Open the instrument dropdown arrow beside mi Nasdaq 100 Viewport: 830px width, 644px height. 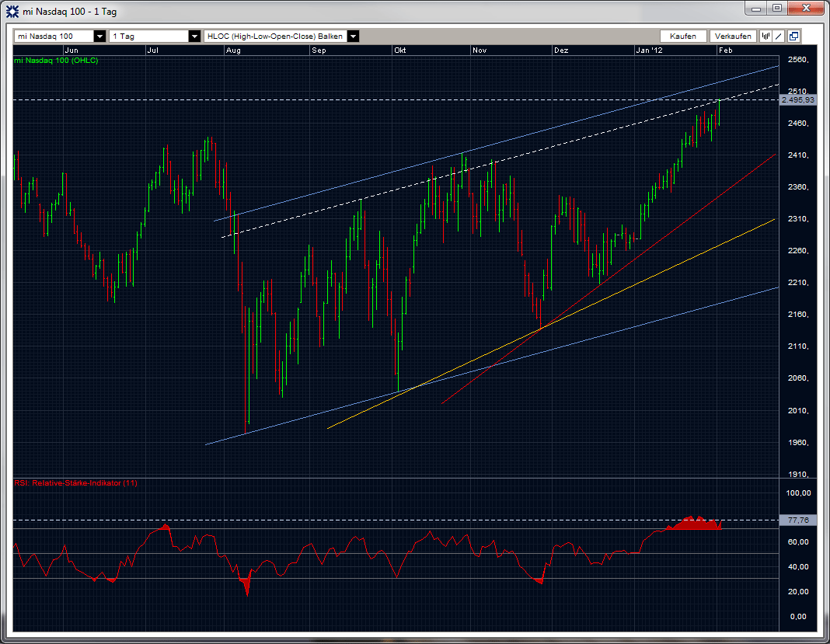coord(99,36)
